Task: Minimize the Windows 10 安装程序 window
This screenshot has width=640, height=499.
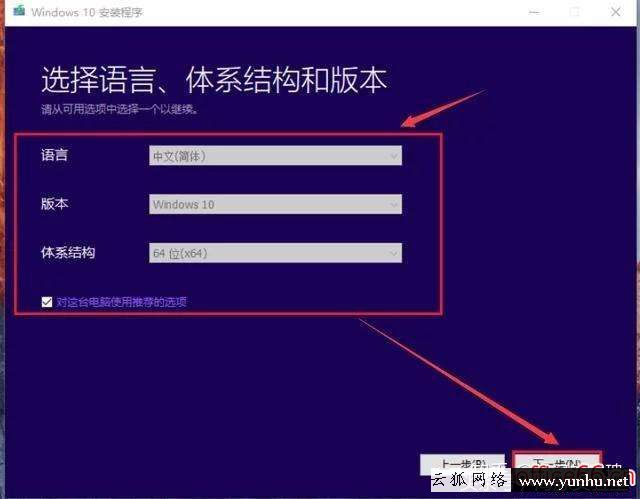Action: (x=534, y=12)
